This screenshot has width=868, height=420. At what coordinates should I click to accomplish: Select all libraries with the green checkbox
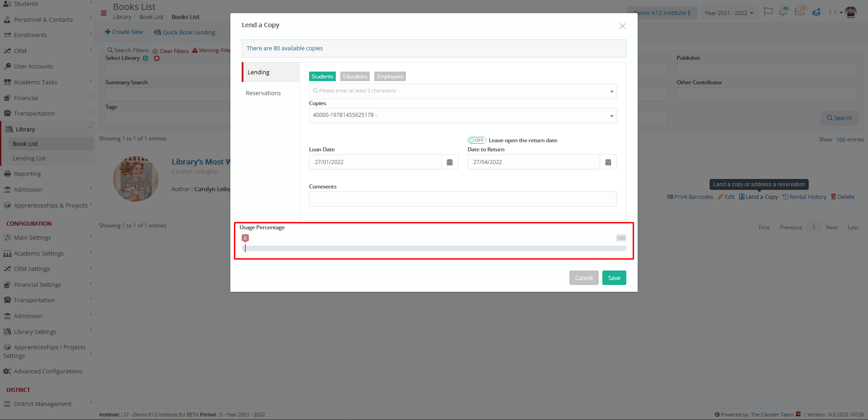146,58
